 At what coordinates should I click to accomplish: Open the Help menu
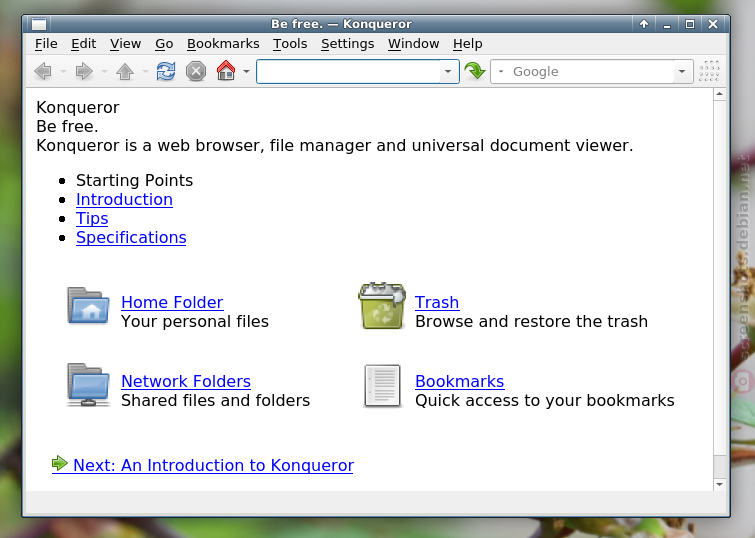pyautogui.click(x=467, y=44)
